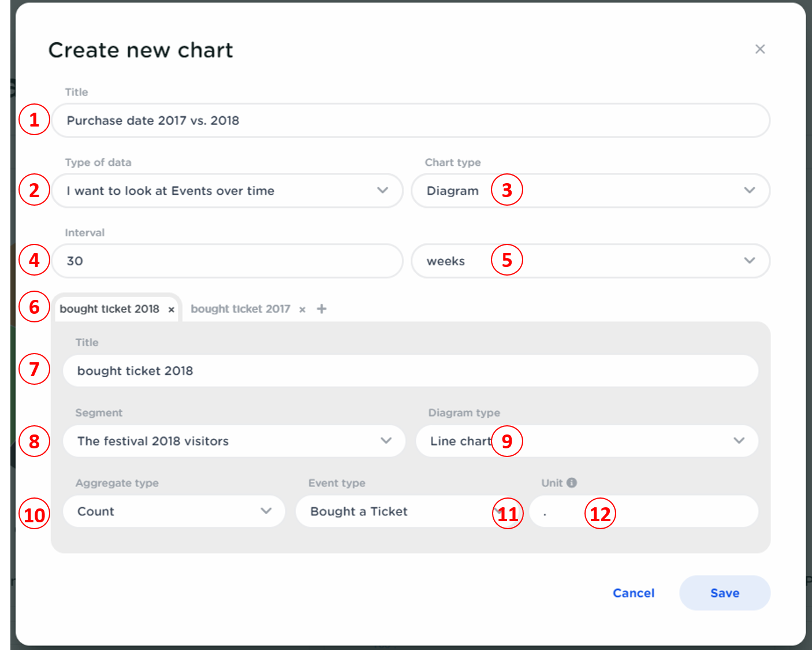Click the series Title field
Screen dimensions: 812x650
coord(411,370)
